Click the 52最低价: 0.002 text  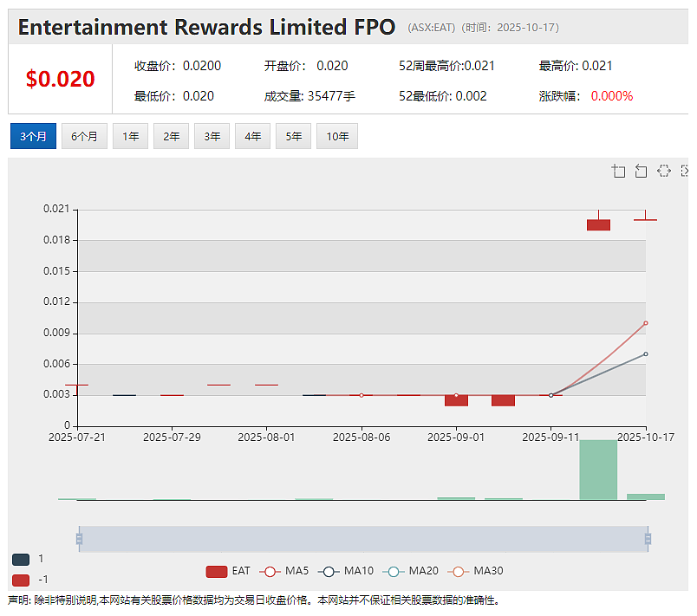tap(443, 96)
